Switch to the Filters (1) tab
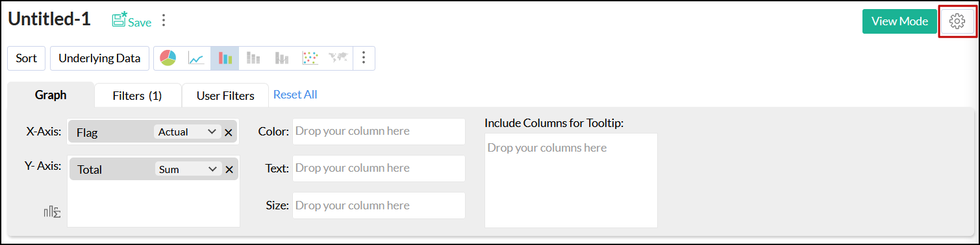This screenshot has height=245, width=980. click(137, 96)
